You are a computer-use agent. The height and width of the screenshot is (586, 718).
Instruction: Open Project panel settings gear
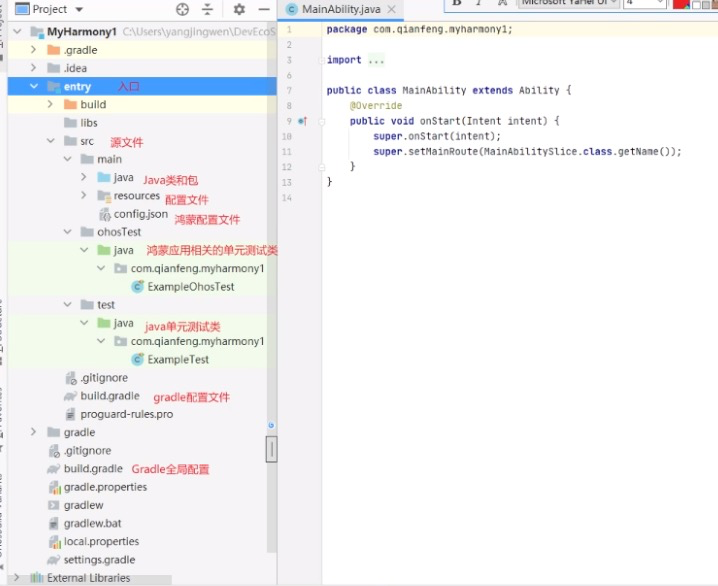[239, 9]
